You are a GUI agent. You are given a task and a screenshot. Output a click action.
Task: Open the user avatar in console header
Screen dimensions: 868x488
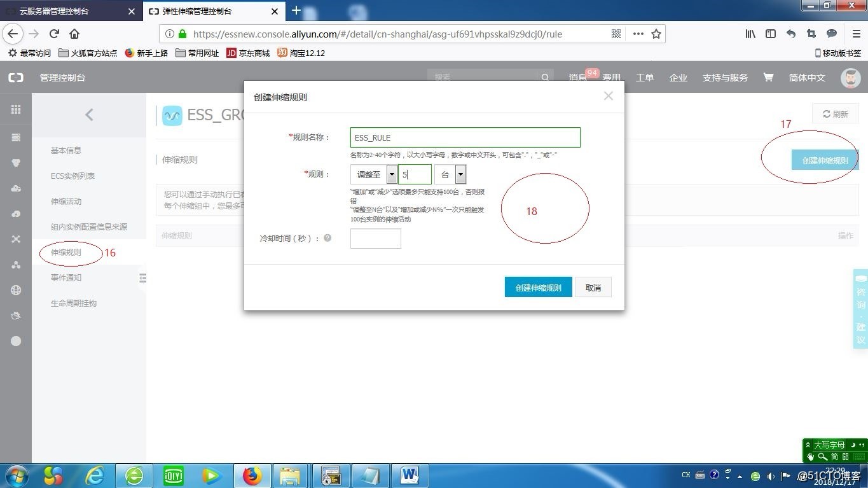(x=851, y=78)
